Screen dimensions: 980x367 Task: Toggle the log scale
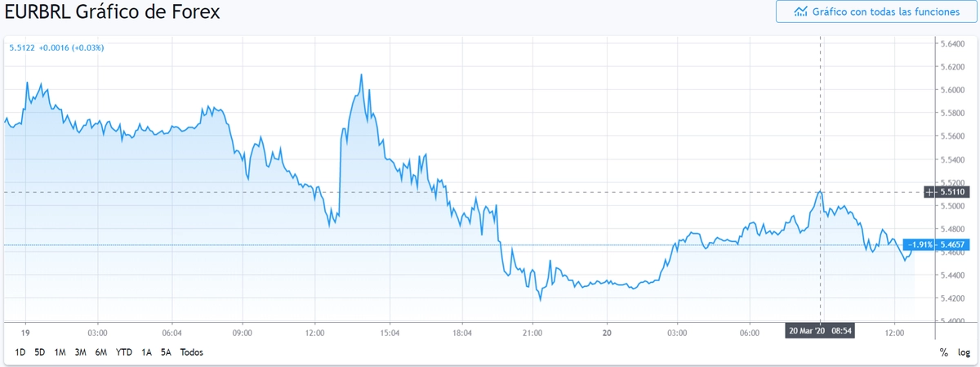tap(964, 352)
